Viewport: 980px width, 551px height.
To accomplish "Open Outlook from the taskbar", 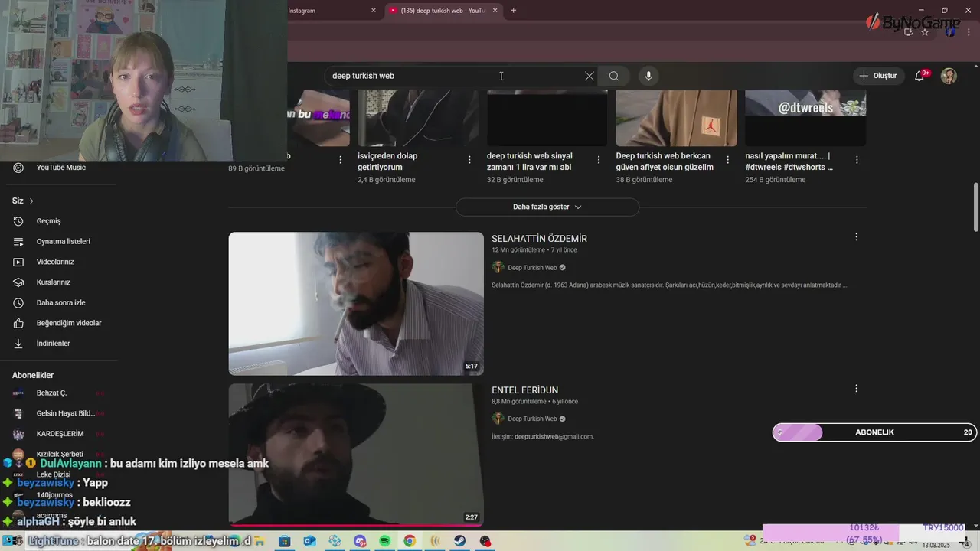I will tap(309, 541).
